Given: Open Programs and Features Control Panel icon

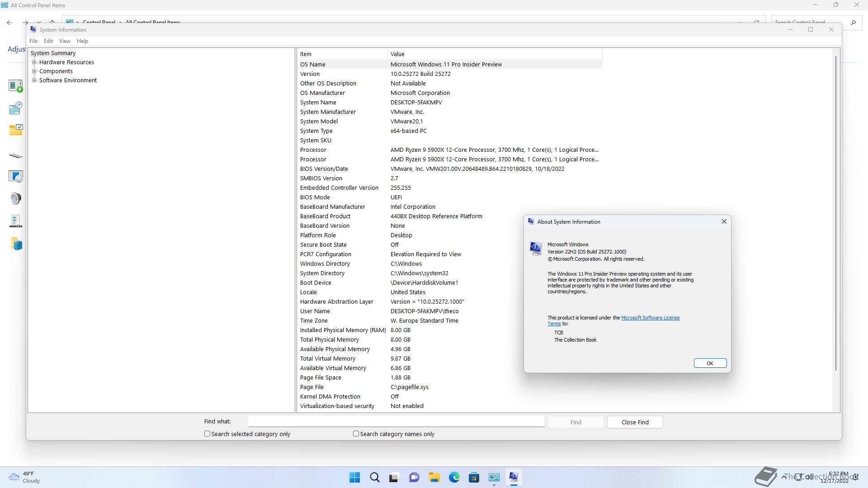Looking at the screenshot, I should tap(16, 176).
